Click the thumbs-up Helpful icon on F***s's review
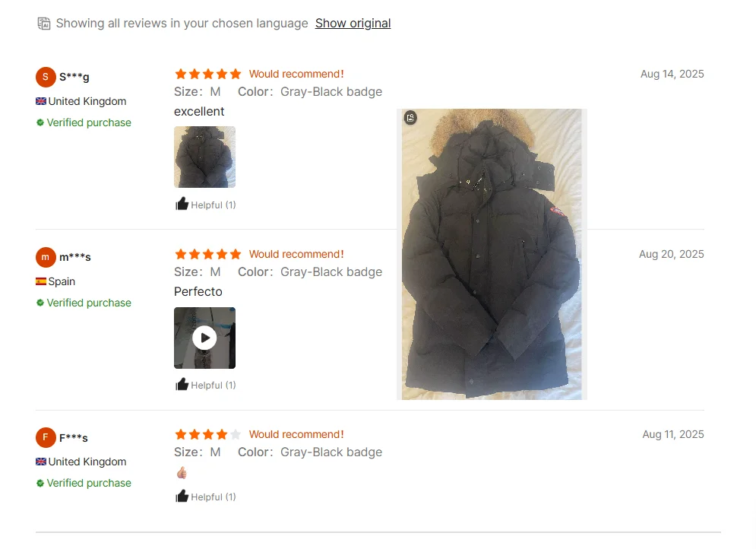The height and width of the screenshot is (549, 756). 182,496
